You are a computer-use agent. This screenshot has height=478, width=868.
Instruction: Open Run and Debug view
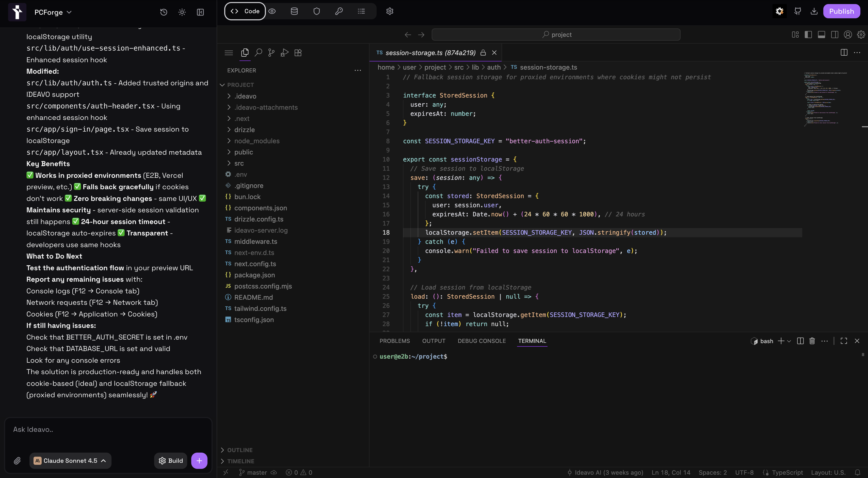tap(284, 53)
